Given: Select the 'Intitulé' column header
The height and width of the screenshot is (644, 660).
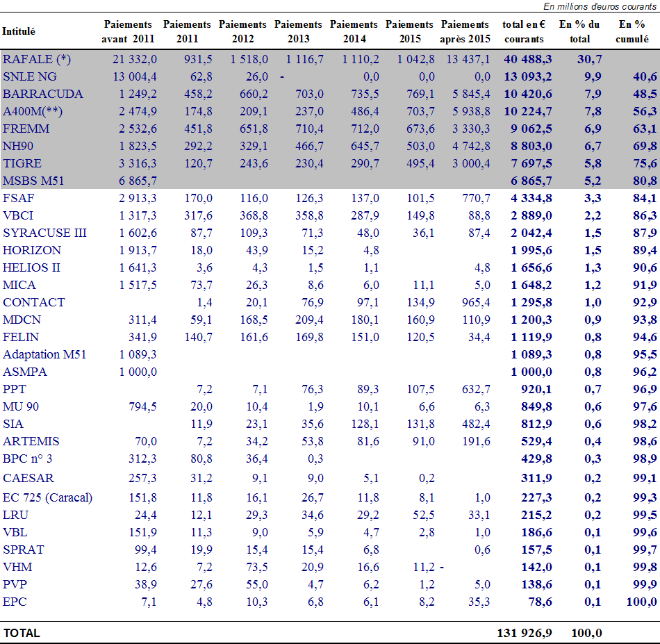Looking at the screenshot, I should coord(19,31).
